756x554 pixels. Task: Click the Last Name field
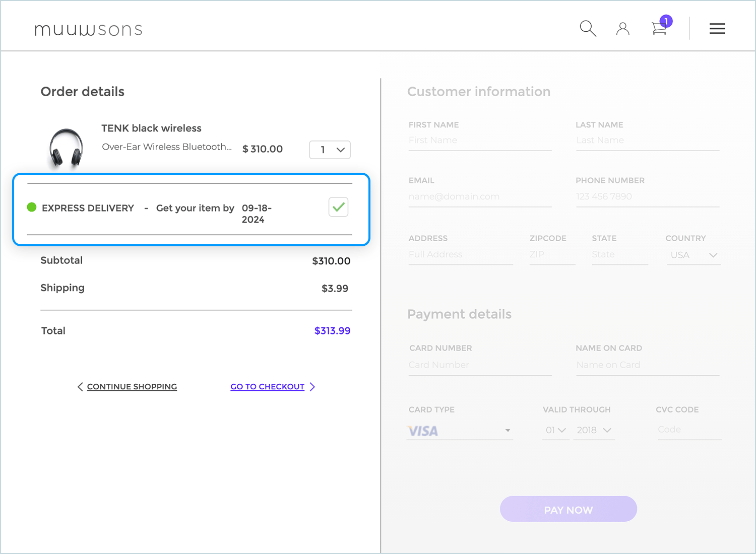click(648, 141)
